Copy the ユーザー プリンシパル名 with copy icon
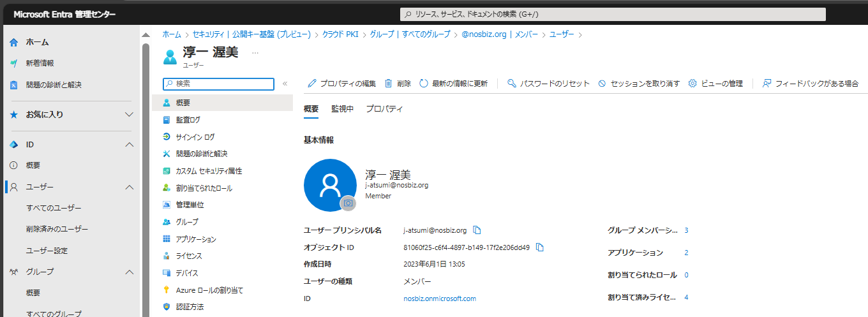868x317 pixels. point(477,230)
